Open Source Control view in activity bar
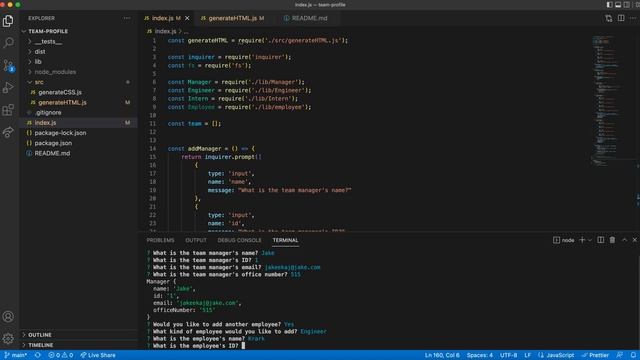This screenshot has height=360, width=640. click(x=8, y=65)
